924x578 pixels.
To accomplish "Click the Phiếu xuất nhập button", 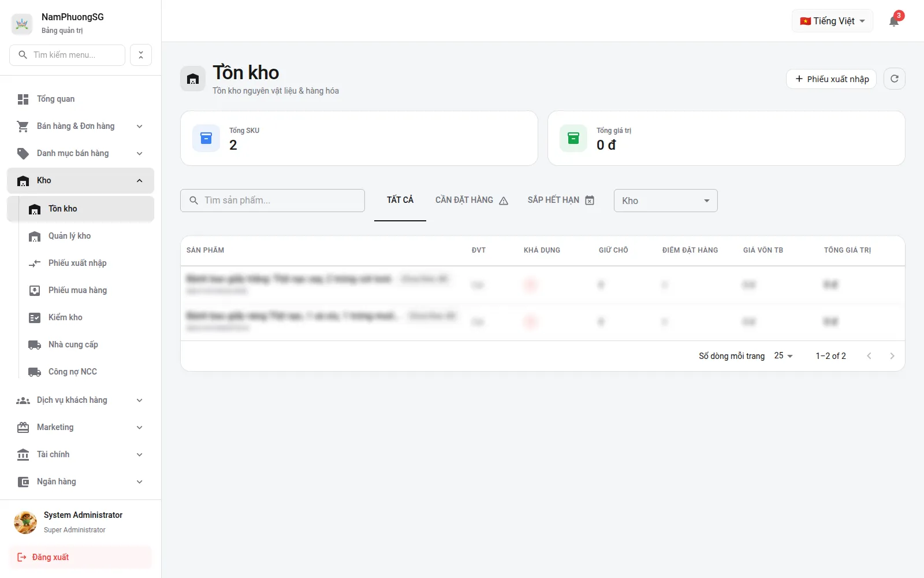I will click(831, 79).
